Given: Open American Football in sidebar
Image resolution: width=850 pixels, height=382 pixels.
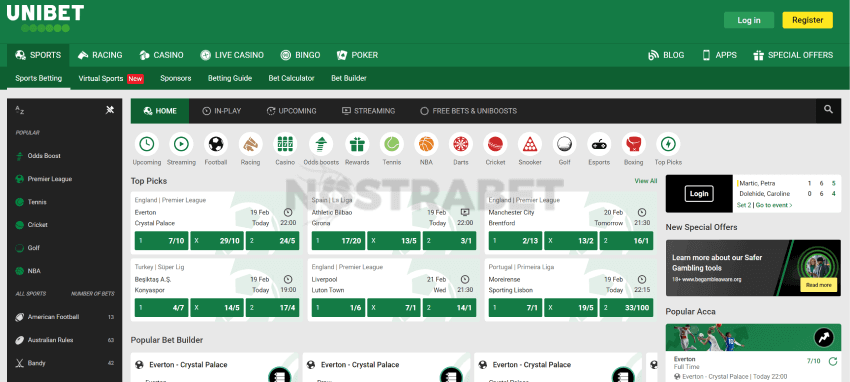Looking at the screenshot, I should pos(65,317).
